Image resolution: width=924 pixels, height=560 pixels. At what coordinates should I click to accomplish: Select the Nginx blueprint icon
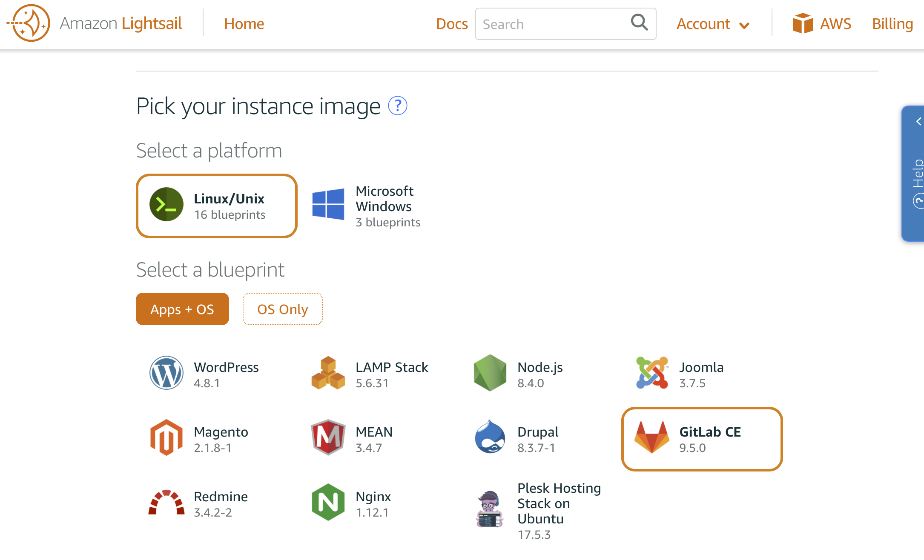pyautogui.click(x=327, y=503)
